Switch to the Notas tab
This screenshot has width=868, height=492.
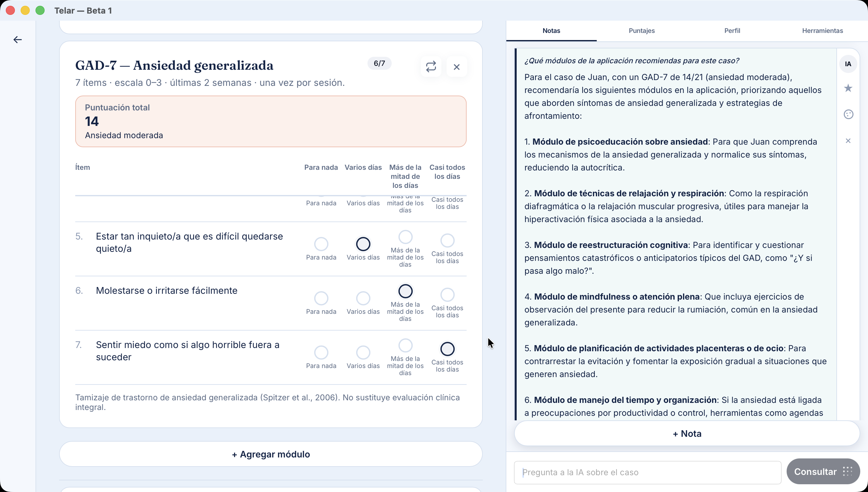pos(551,31)
